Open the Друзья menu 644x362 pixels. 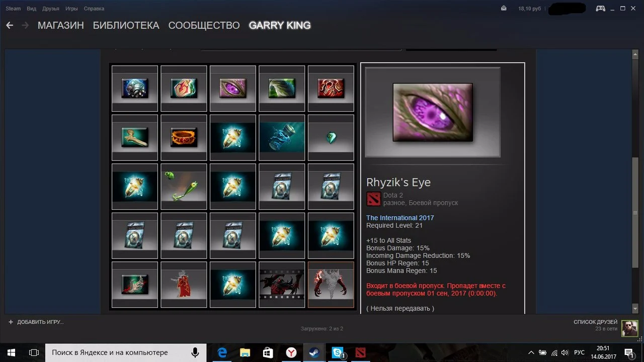(51, 9)
